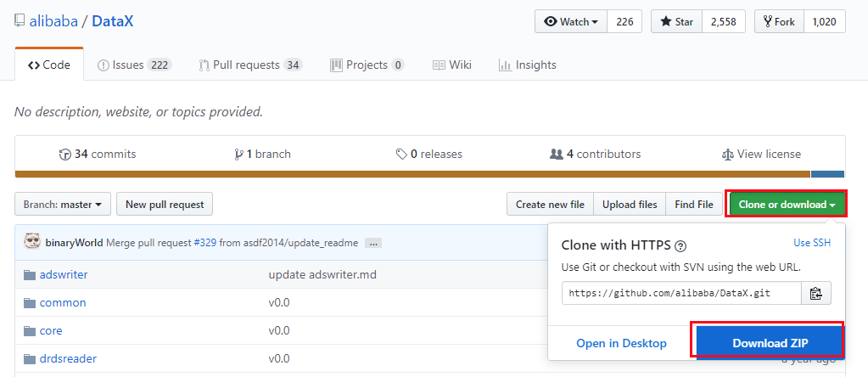Star the DataX repository
This screenshot has height=377, width=868.
pos(676,21)
